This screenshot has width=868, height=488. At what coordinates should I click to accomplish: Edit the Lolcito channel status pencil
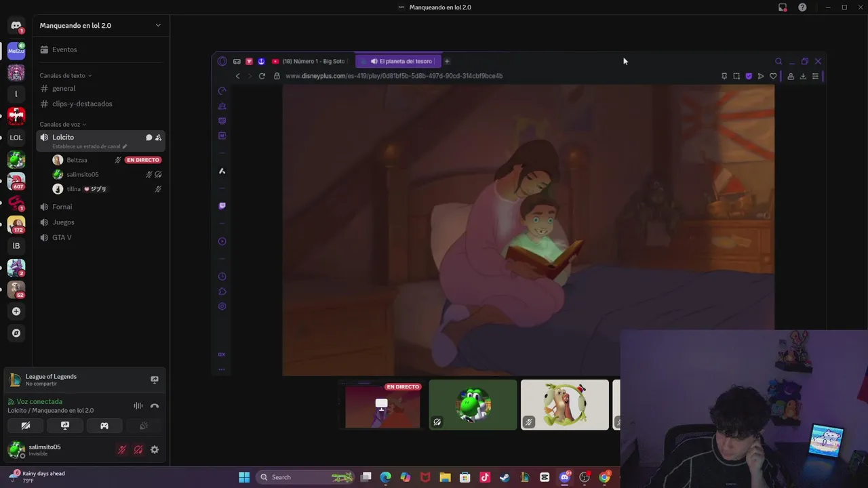124,146
